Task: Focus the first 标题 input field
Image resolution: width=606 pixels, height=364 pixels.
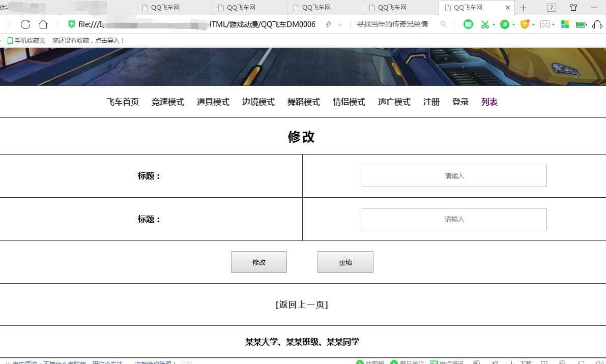Action: pos(454,176)
